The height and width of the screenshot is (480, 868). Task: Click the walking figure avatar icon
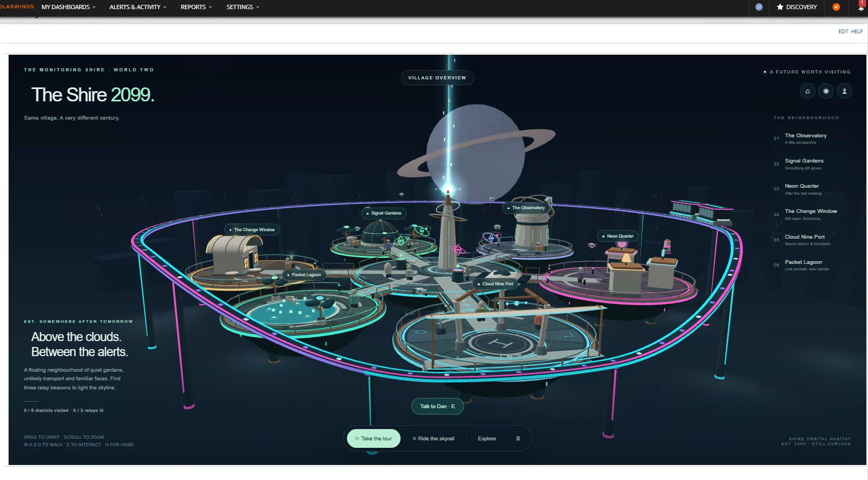844,91
